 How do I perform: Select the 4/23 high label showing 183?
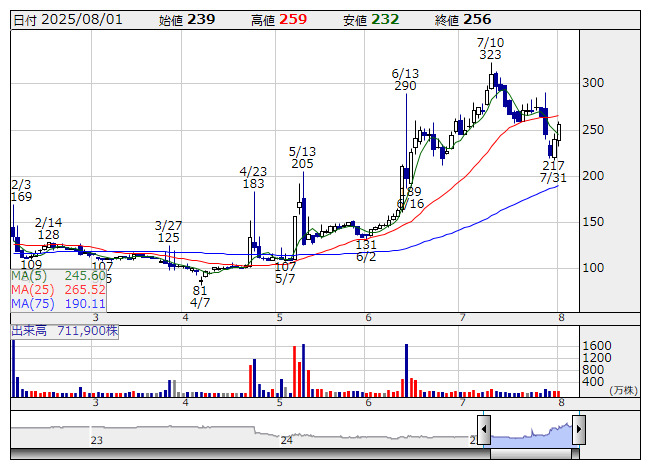(x=253, y=177)
